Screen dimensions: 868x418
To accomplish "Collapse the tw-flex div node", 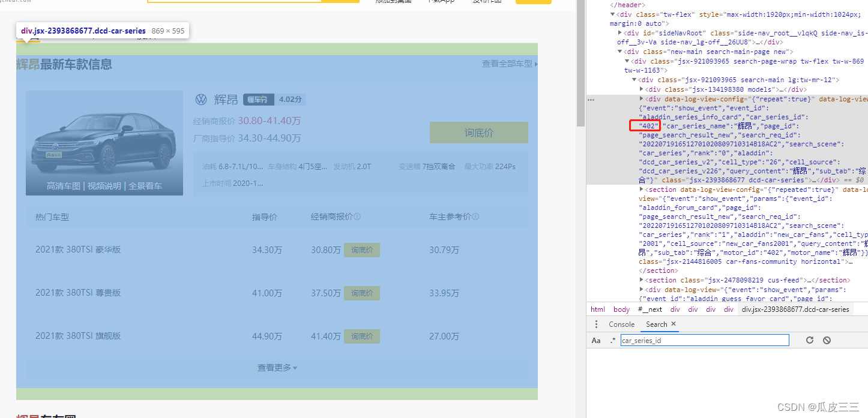I will (x=612, y=14).
